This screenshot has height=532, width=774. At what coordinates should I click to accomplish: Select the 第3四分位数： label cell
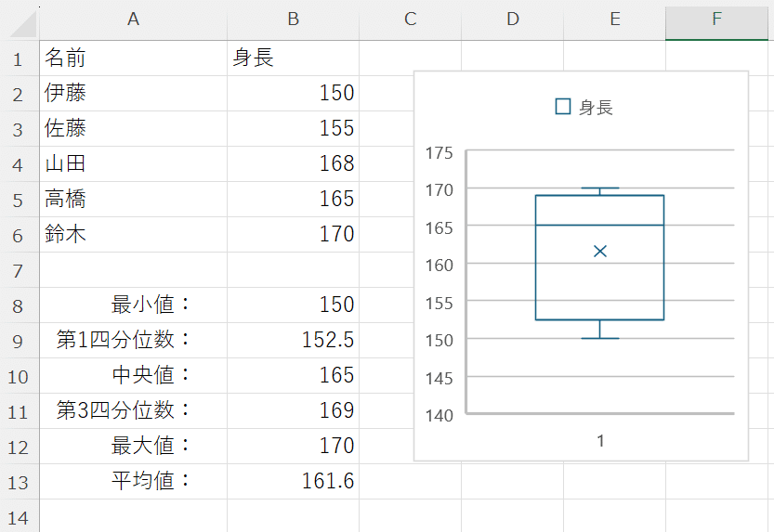pos(133,410)
